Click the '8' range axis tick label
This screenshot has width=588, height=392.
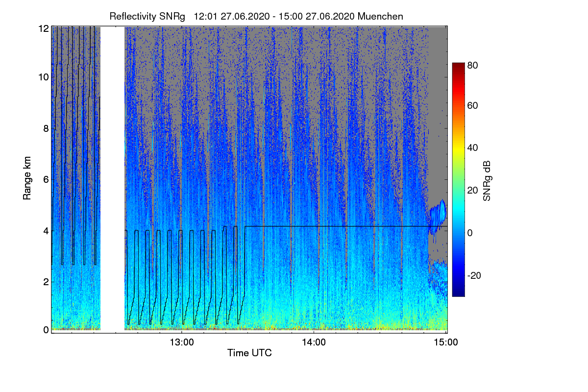(46, 128)
